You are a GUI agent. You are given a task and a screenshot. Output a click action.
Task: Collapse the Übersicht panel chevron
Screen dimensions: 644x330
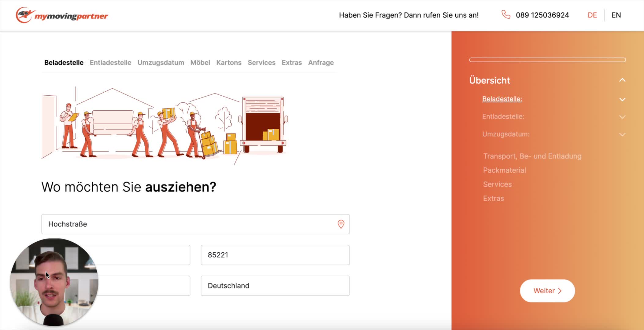(622, 80)
